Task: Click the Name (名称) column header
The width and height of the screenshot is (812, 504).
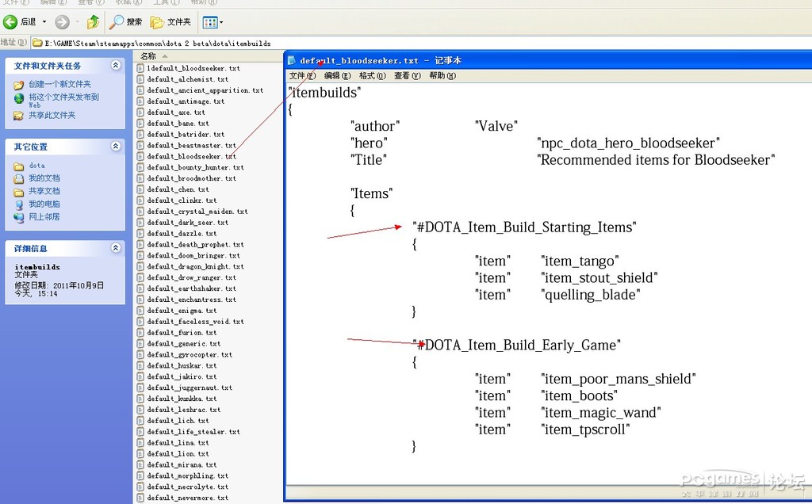Action: coord(148,56)
